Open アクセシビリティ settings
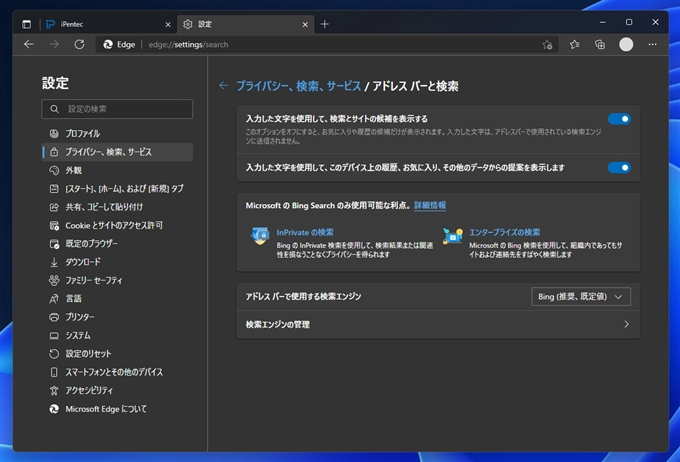This screenshot has width=680, height=462. coord(117,390)
